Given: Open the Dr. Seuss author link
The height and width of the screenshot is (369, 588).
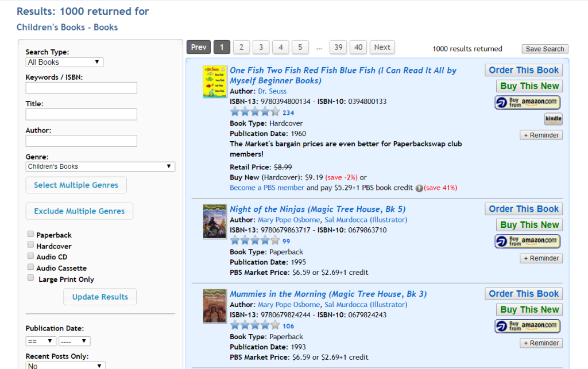Looking at the screenshot, I should 272,91.
